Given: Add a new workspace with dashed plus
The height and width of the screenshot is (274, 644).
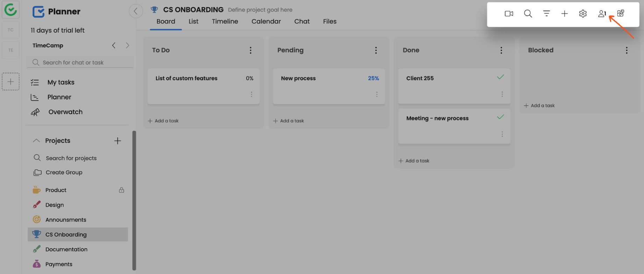Looking at the screenshot, I should 10,82.
